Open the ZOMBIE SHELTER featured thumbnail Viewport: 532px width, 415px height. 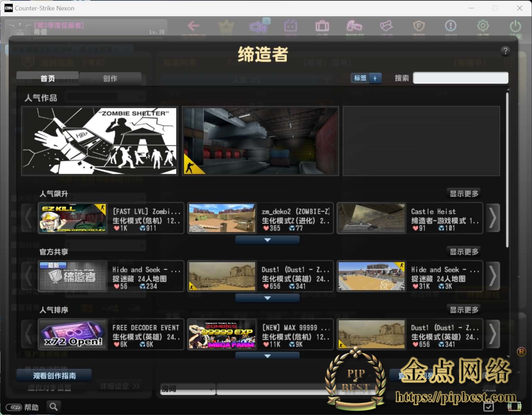100,141
